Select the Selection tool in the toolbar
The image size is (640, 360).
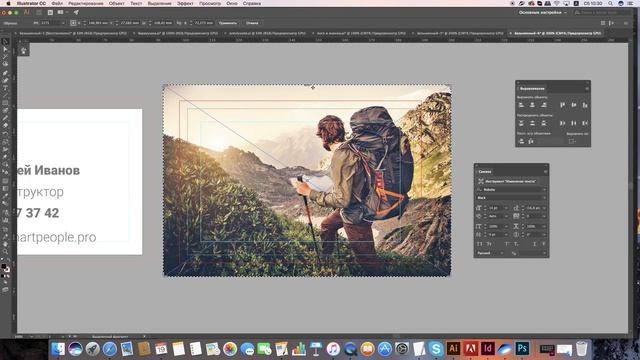click(x=5, y=42)
